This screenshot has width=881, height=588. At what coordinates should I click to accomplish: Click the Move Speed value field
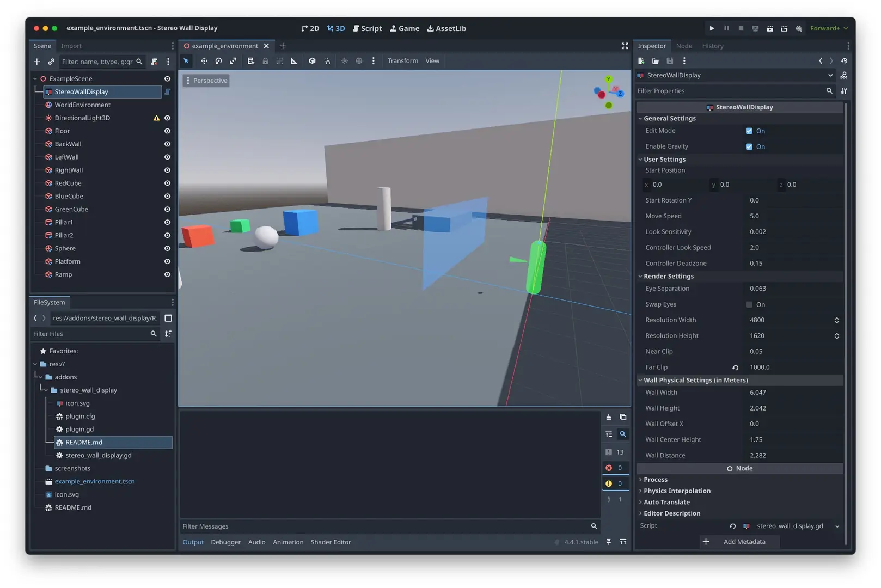tap(792, 216)
